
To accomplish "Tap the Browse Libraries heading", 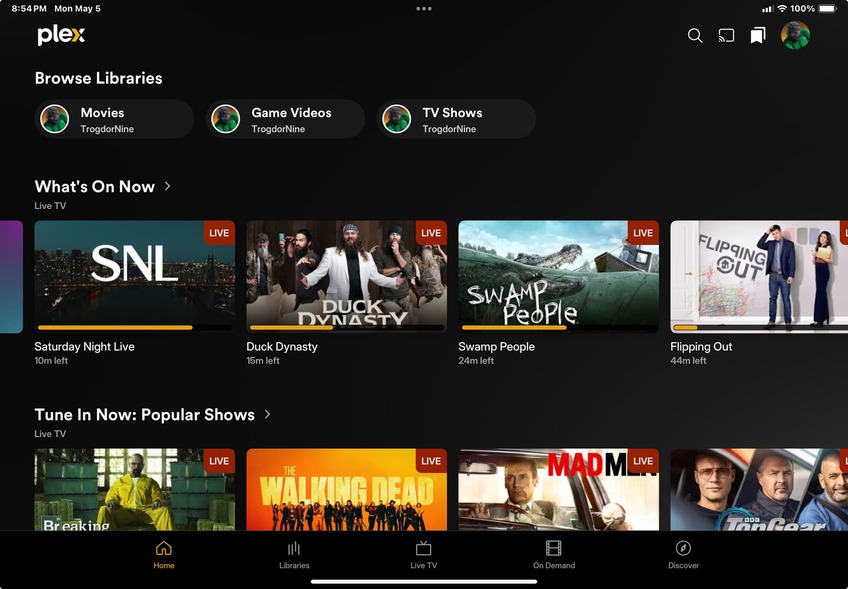I will coord(98,78).
